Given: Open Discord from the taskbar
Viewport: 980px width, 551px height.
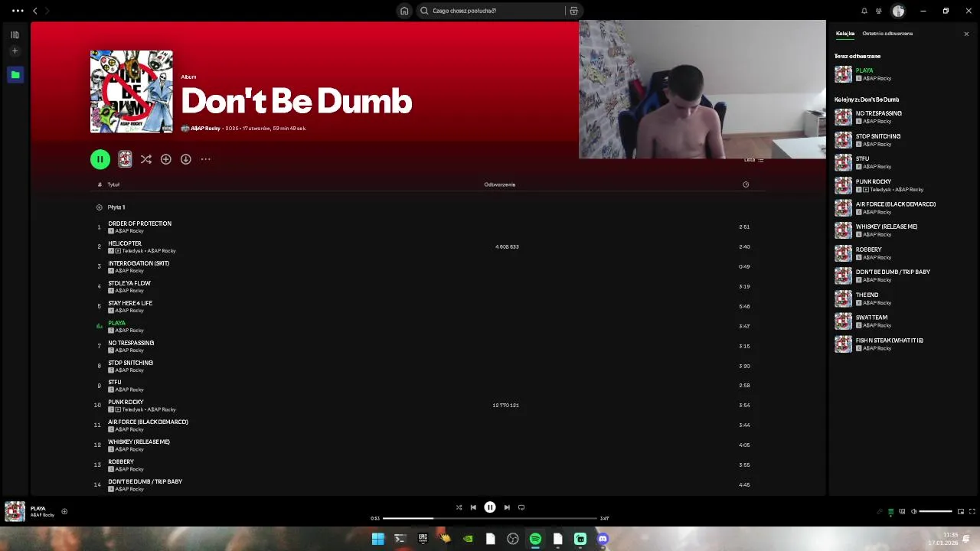Looking at the screenshot, I should [603, 539].
